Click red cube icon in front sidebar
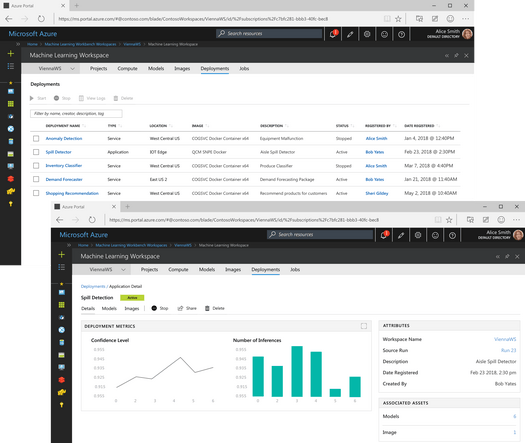The image size is (525, 443). pyautogui.click(x=62, y=380)
